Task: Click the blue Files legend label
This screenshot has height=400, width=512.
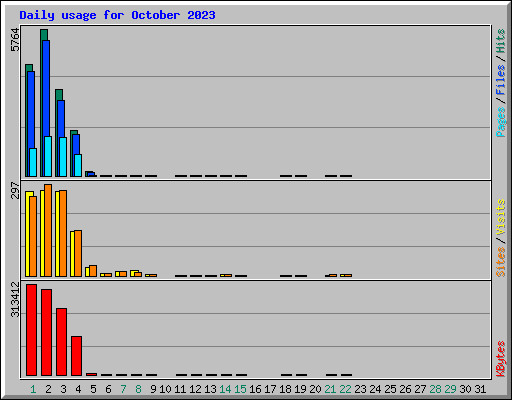Action: (501, 80)
